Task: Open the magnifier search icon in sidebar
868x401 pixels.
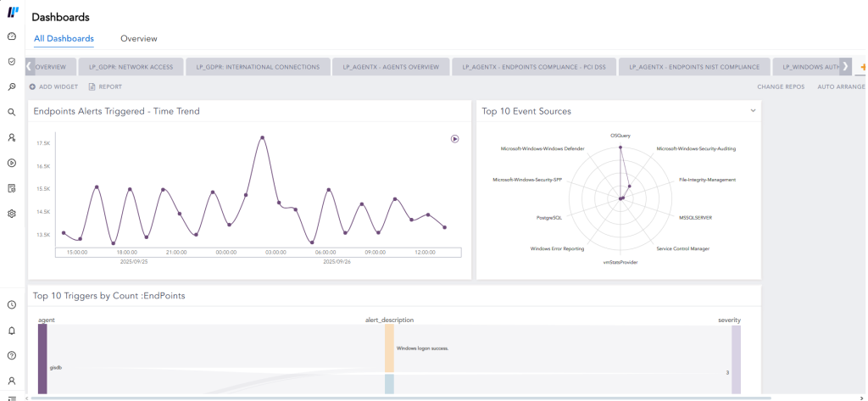Action: pyautogui.click(x=12, y=111)
